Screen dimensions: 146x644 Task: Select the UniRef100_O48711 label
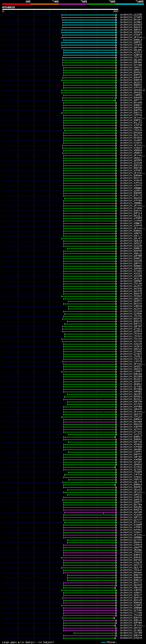point(131,67)
